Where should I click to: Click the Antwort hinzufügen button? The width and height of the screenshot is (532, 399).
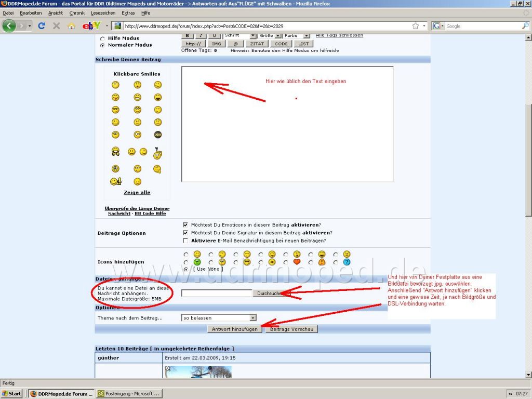click(235, 329)
